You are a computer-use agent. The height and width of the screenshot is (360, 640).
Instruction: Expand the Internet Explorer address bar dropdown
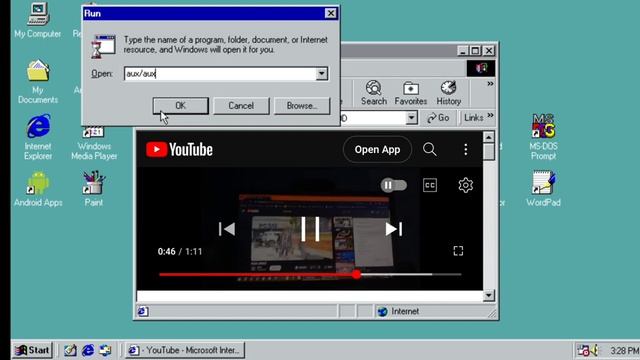point(411,118)
